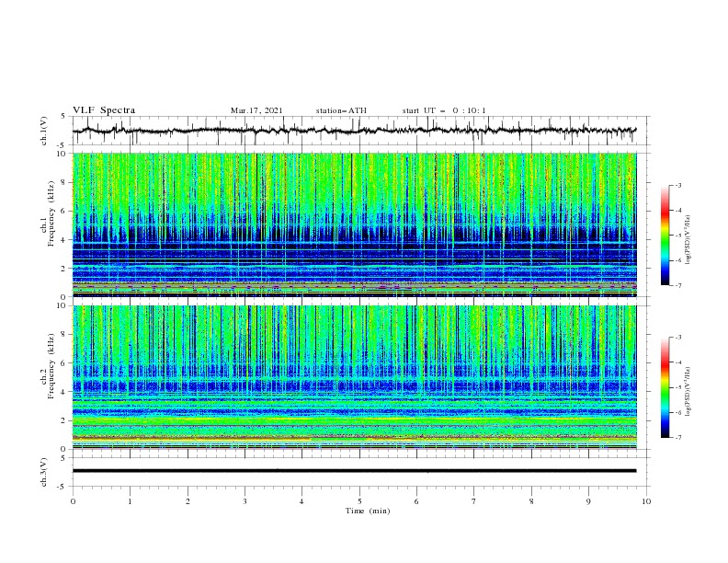
Task: Click time axis tick label '10'
Action: click(x=646, y=501)
